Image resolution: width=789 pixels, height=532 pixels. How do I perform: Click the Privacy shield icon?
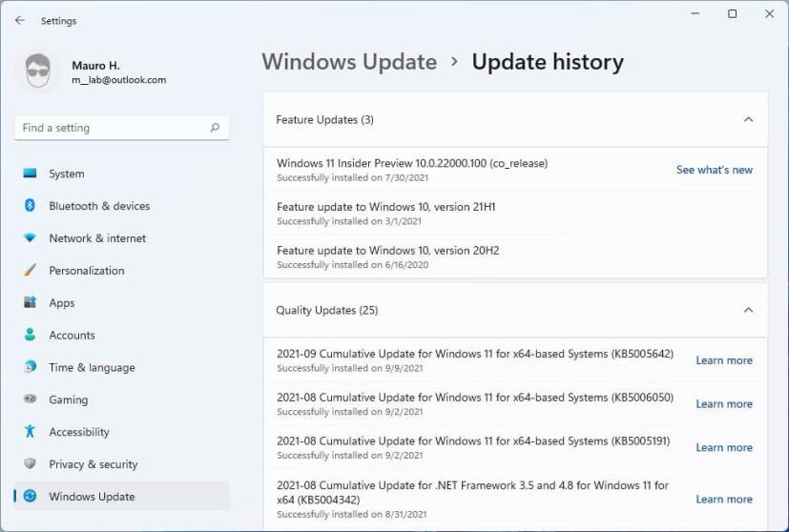click(30, 463)
